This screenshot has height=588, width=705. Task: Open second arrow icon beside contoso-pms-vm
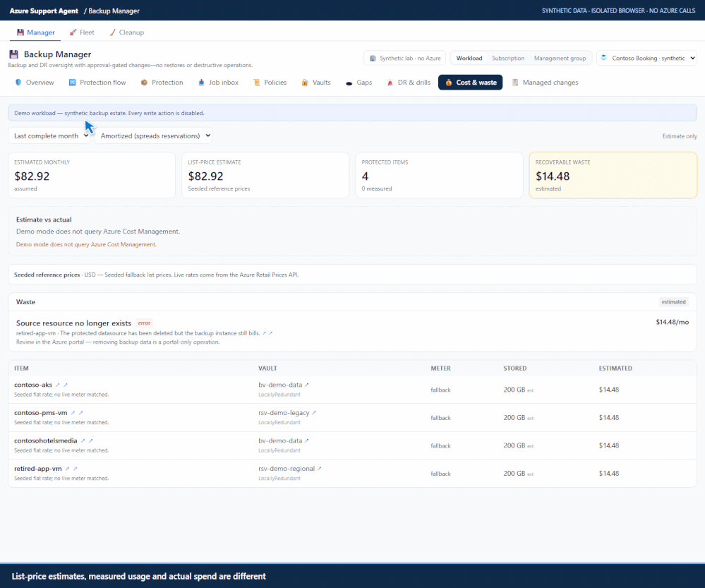click(81, 412)
